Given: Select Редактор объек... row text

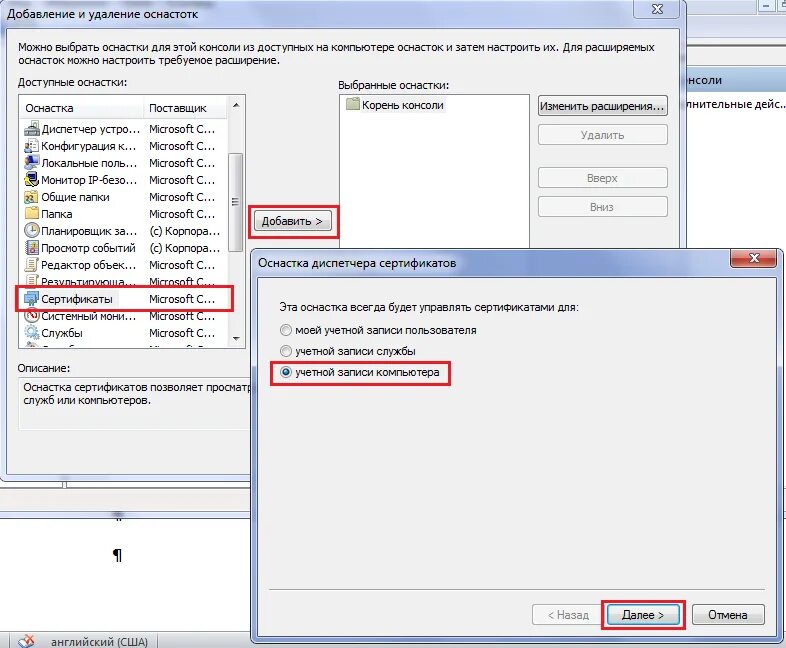Looking at the screenshot, I should [x=88, y=265].
